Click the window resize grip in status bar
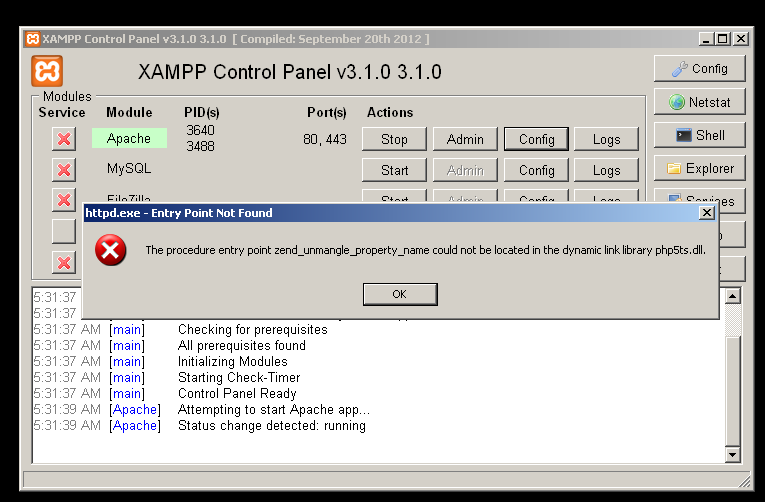Image resolution: width=765 pixels, height=502 pixels. (x=744, y=482)
